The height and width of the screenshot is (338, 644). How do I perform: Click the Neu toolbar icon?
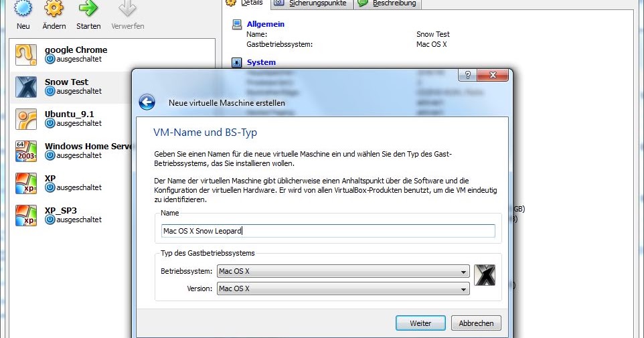pyautogui.click(x=23, y=7)
